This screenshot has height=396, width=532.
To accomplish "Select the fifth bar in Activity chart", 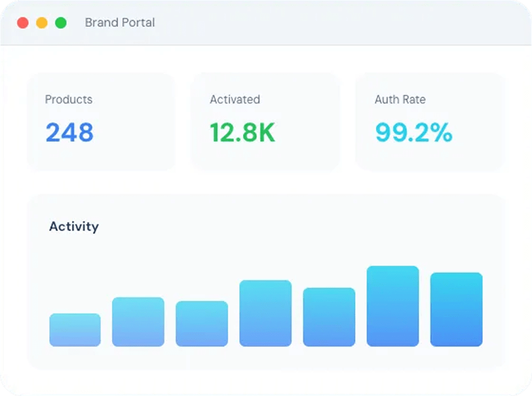I will pyautogui.click(x=329, y=317).
